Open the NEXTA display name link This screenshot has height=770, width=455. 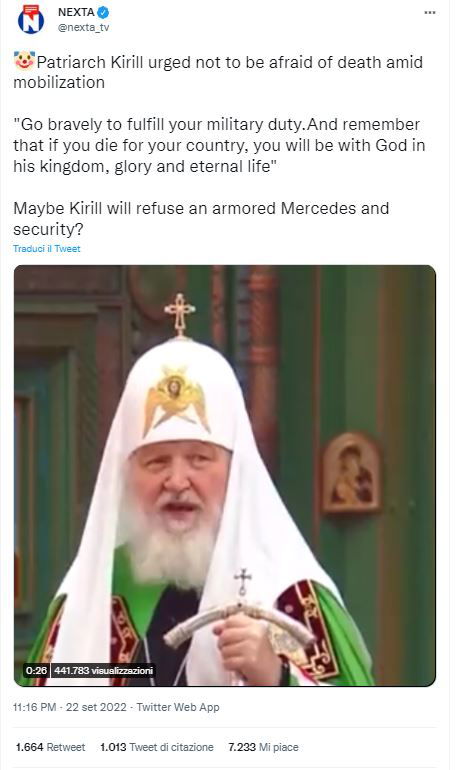(76, 12)
